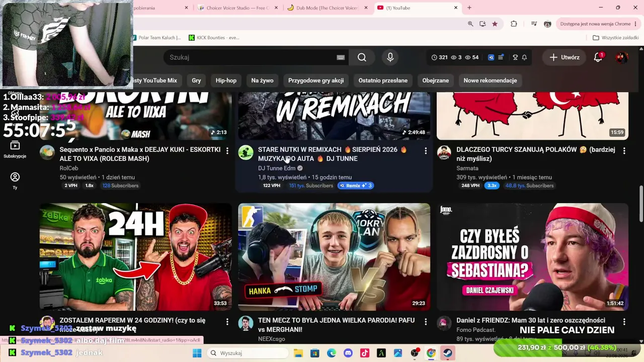644x362 pixels.
Task: Select the Ostatnio przesłane chip
Action: tap(383, 80)
